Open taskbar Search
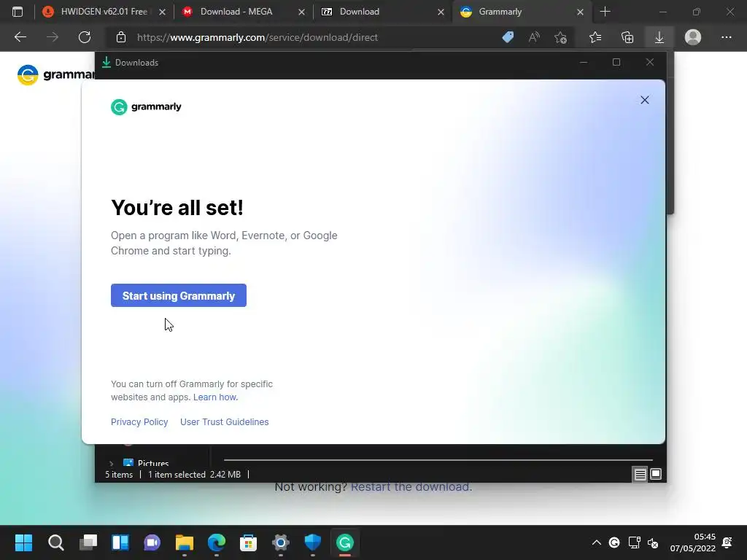 pos(55,542)
